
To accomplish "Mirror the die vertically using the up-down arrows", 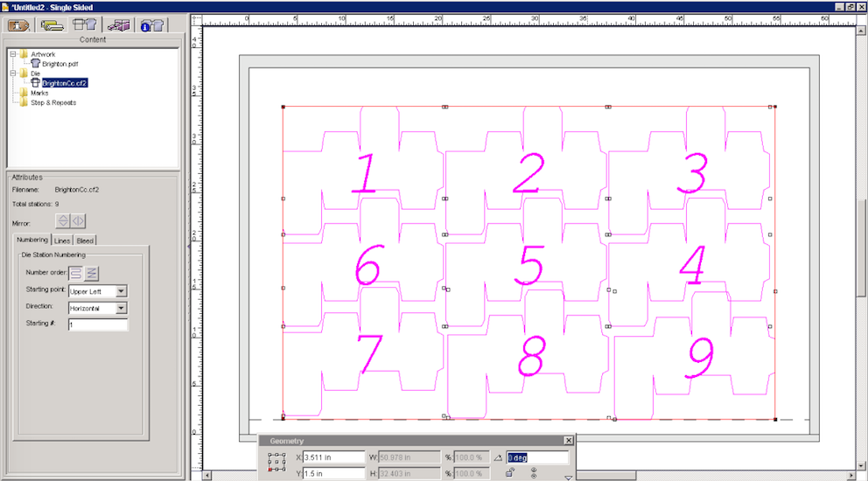I will pos(63,222).
